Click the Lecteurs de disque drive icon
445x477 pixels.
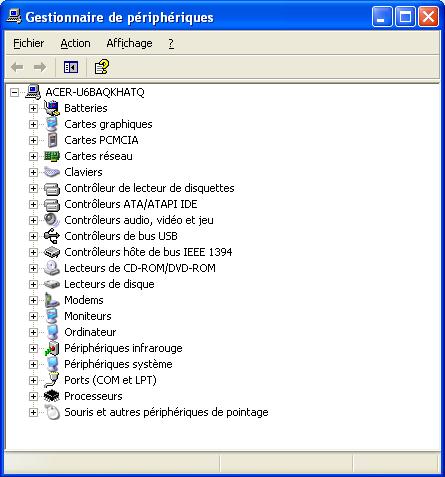[x=52, y=284]
